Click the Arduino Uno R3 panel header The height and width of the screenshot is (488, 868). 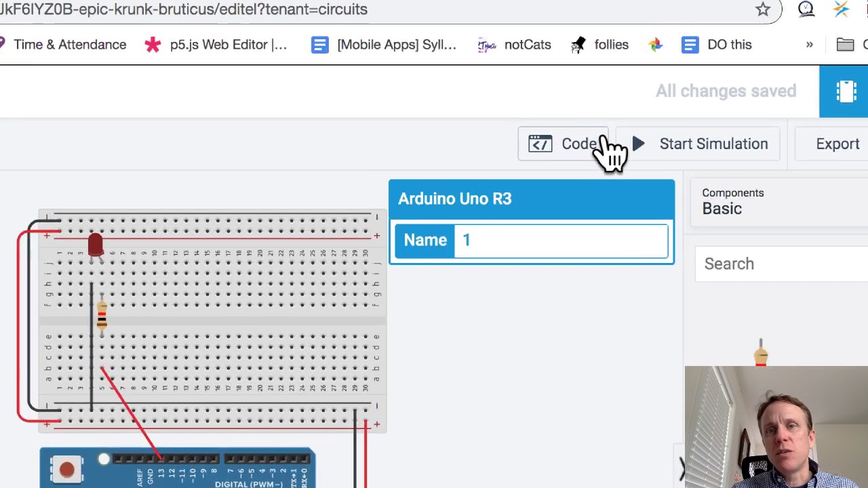click(532, 199)
